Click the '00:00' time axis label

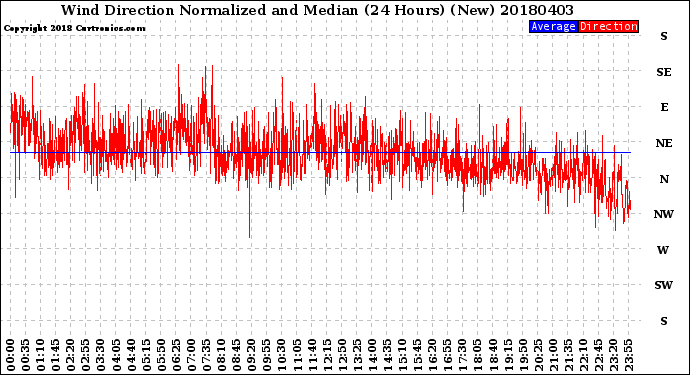click(11, 355)
